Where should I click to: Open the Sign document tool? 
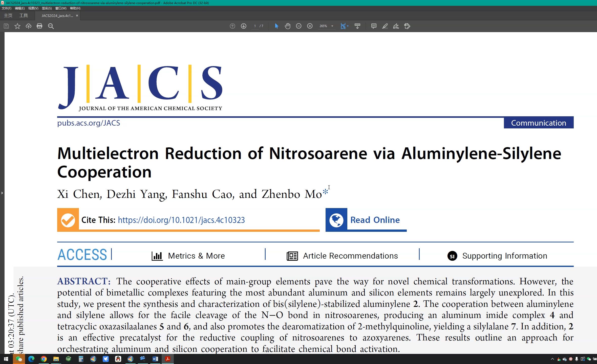(396, 26)
